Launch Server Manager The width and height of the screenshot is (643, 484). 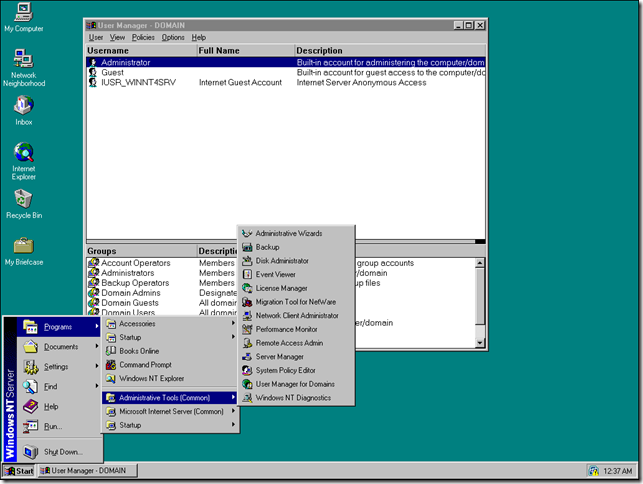tap(296, 356)
